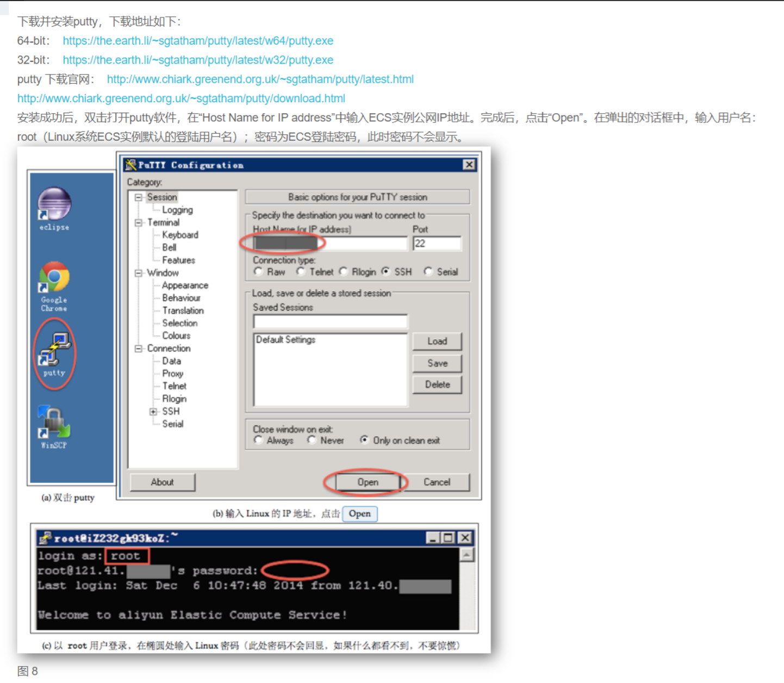Choose Never for close window on exit
Viewport: 784px width, 683px height.
(x=312, y=440)
